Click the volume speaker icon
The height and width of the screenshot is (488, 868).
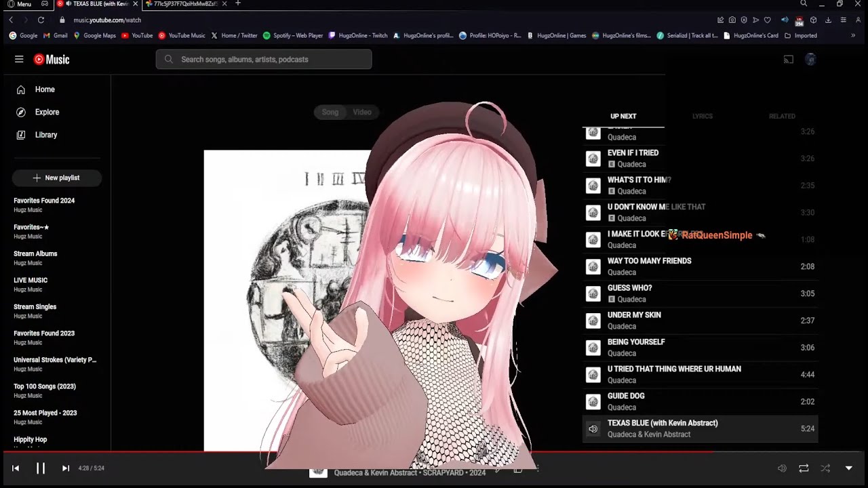point(782,468)
